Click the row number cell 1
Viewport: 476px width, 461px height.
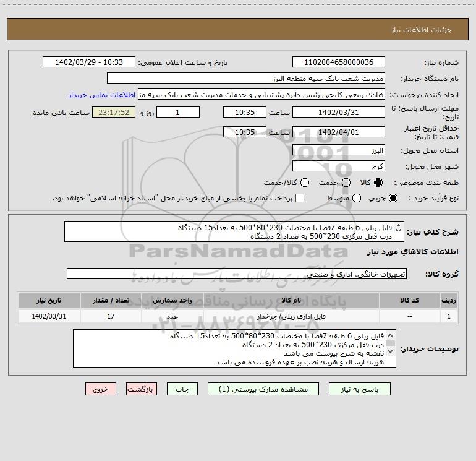[x=449, y=316]
